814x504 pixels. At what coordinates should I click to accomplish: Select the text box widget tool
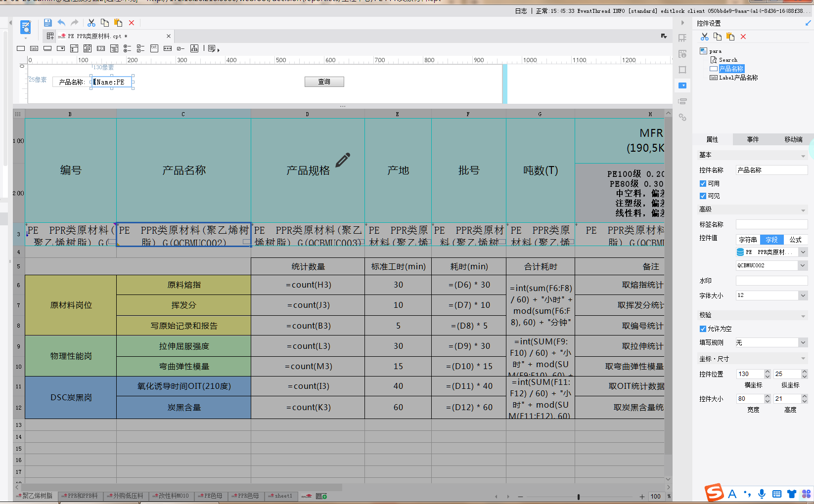21,48
